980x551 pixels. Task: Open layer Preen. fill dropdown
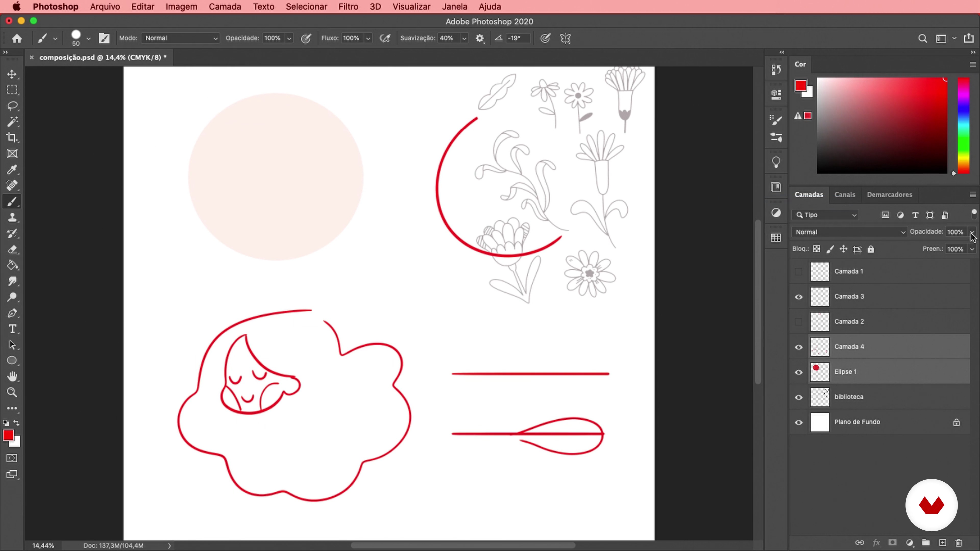972,249
